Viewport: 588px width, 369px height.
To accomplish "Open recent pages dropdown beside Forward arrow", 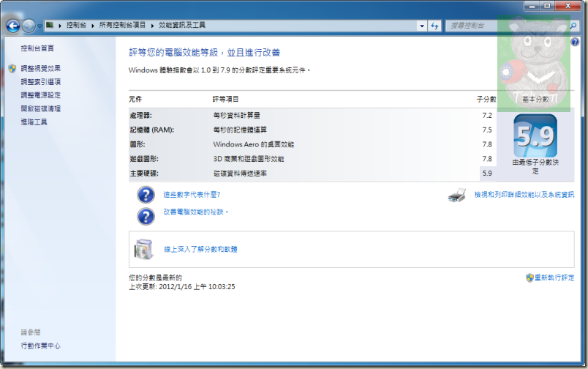I will click(39, 26).
